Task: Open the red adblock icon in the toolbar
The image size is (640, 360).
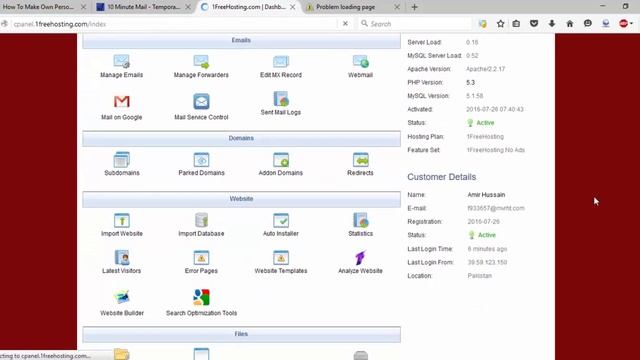Action: (x=623, y=24)
